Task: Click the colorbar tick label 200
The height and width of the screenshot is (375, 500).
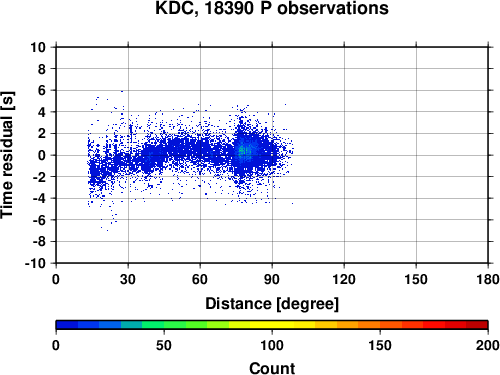Action: click(488, 345)
